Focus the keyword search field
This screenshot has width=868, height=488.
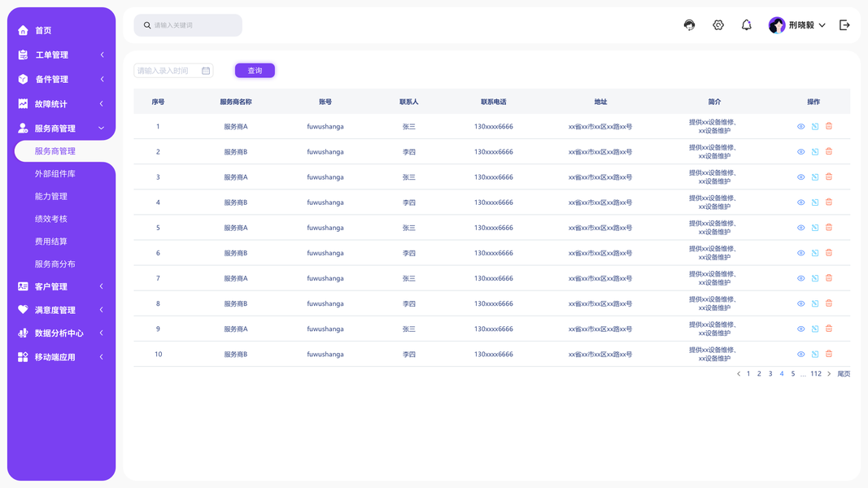click(188, 25)
